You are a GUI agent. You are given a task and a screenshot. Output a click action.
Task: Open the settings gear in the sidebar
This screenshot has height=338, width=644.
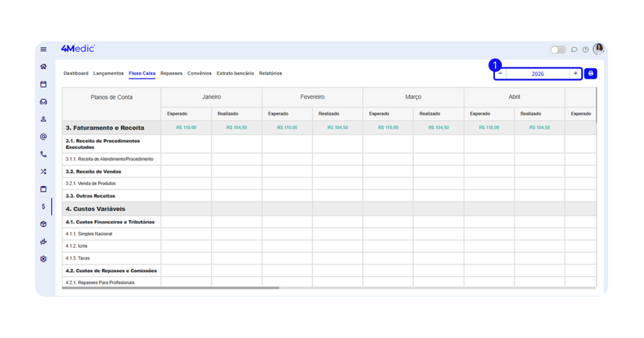click(x=43, y=259)
